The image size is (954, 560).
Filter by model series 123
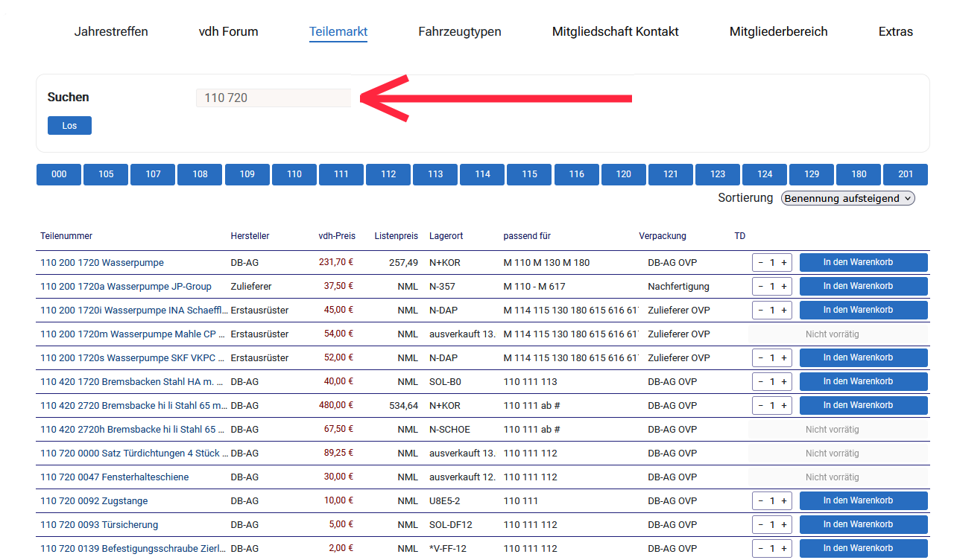pyautogui.click(x=718, y=174)
